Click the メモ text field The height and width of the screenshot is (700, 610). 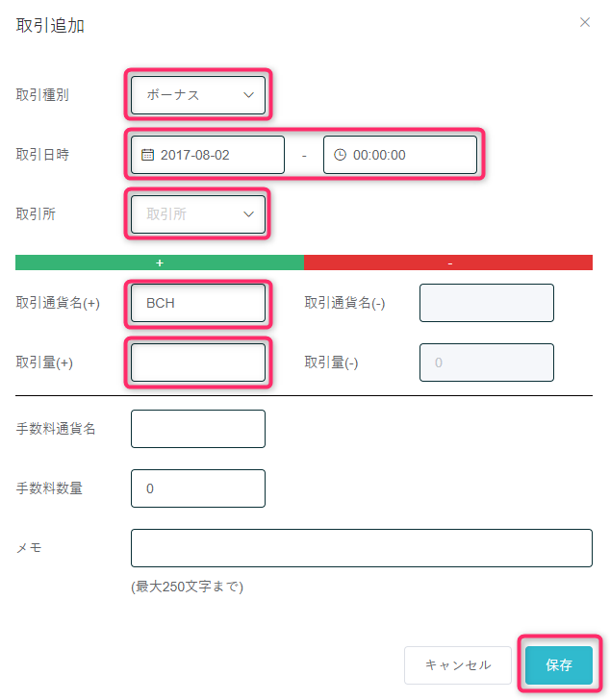362,548
